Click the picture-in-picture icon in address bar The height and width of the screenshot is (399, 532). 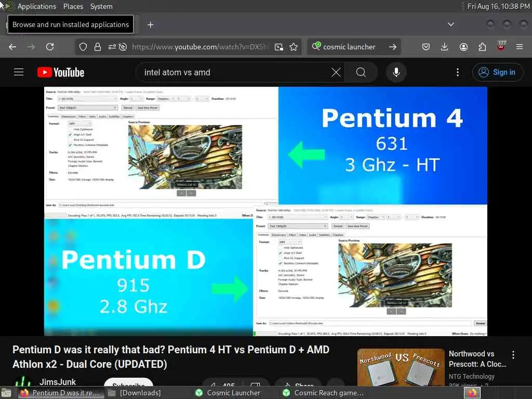point(279,47)
